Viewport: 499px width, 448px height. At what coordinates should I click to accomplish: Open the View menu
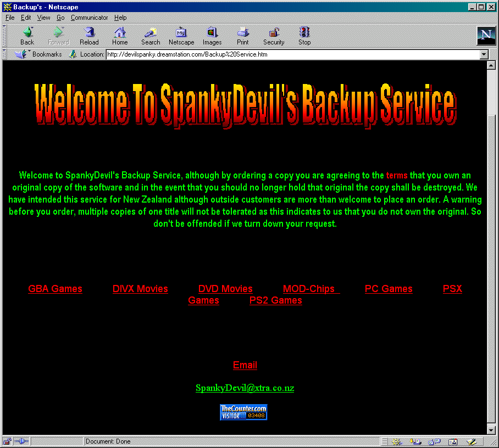point(43,18)
